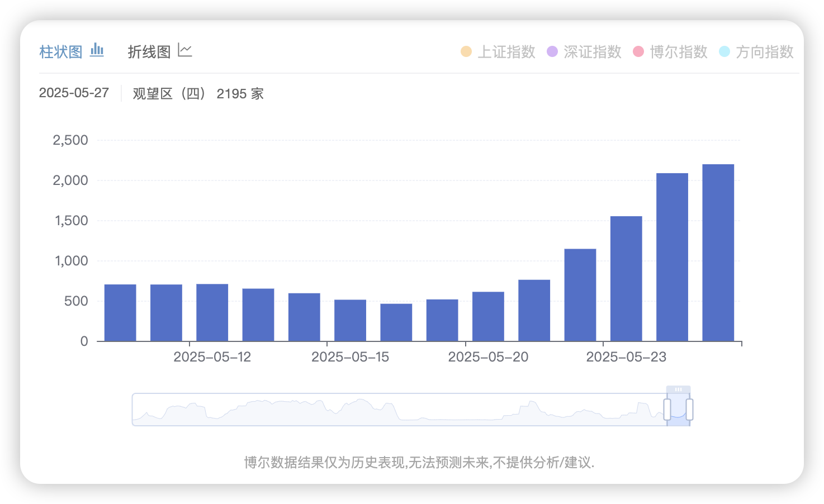Click the grip atop the zoom slider window
This screenshot has width=824, height=504.
coord(678,389)
